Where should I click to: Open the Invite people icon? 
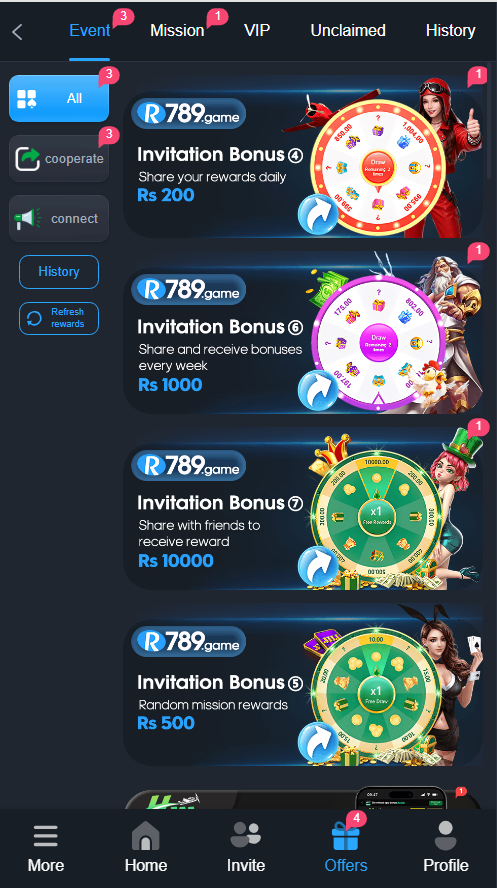point(246,836)
